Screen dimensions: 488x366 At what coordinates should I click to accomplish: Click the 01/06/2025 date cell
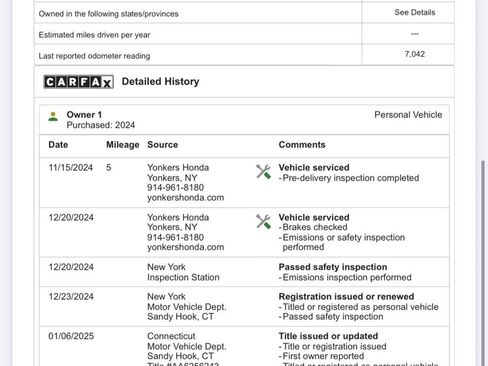(x=71, y=336)
